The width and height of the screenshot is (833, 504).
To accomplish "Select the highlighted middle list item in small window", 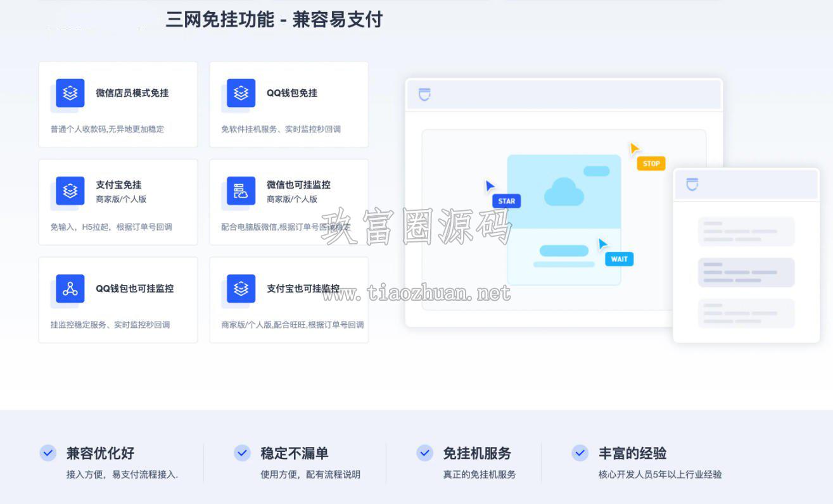I will pos(746,272).
